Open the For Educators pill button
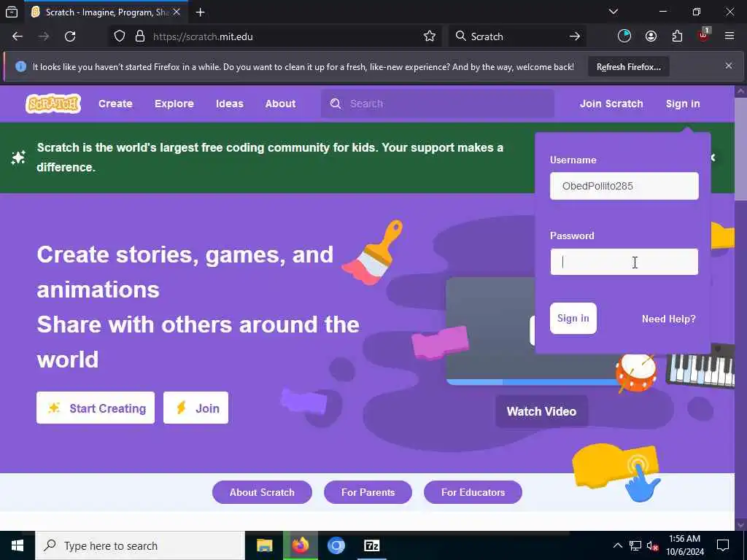This screenshot has width=747, height=560. coord(473,492)
